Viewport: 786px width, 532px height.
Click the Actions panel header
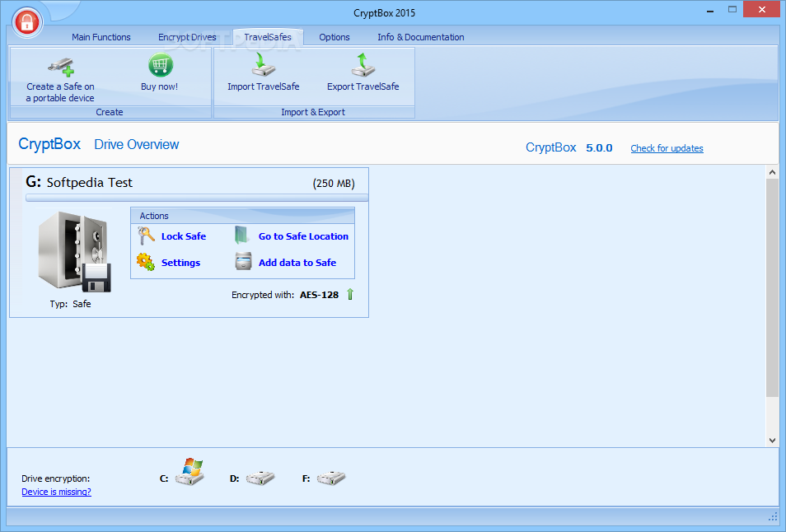tap(242, 216)
